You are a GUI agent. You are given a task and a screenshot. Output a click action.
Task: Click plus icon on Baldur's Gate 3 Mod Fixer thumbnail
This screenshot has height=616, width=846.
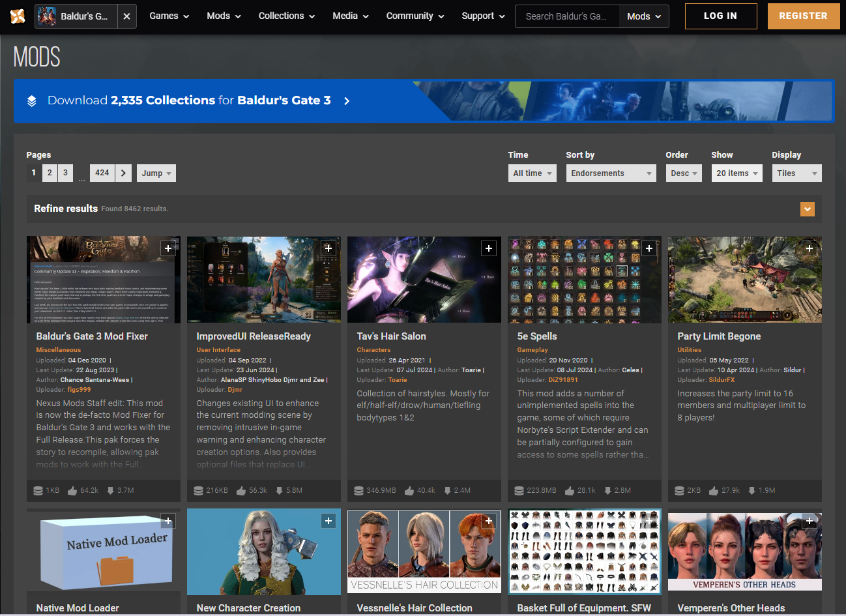(x=168, y=248)
